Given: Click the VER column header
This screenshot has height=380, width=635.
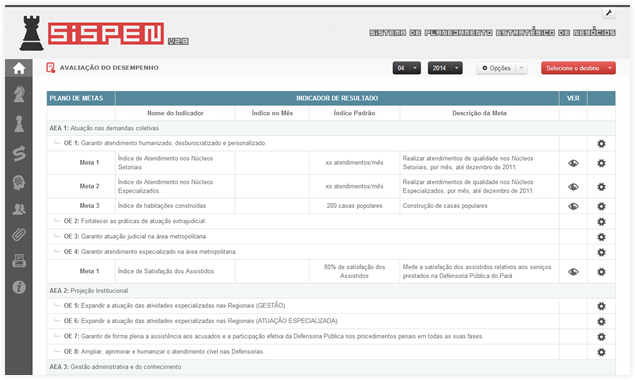Looking at the screenshot, I should pos(573,98).
